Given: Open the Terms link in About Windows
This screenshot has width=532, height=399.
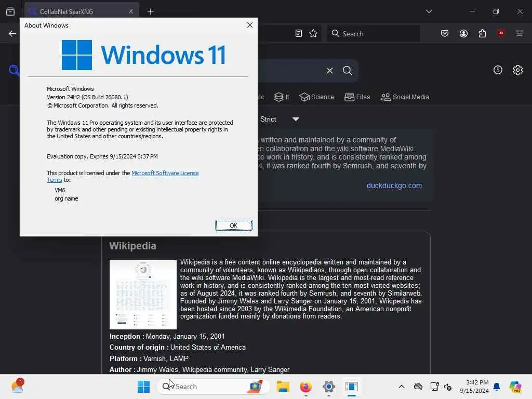Looking at the screenshot, I should pos(54,180).
